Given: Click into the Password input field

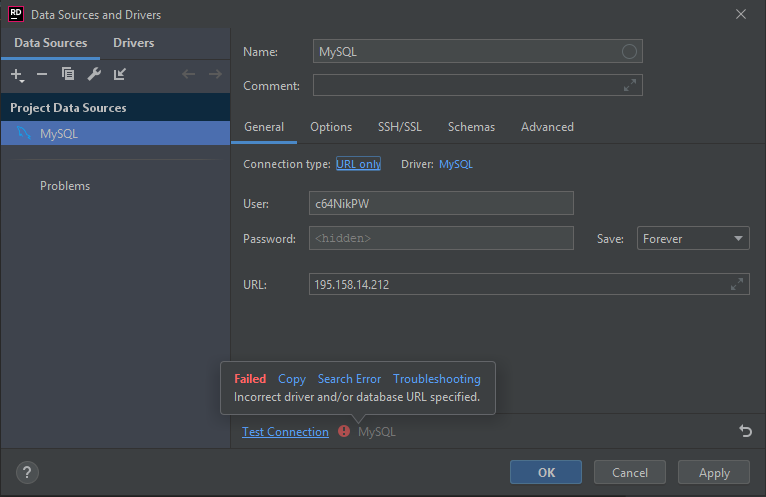Looking at the screenshot, I should coord(441,238).
